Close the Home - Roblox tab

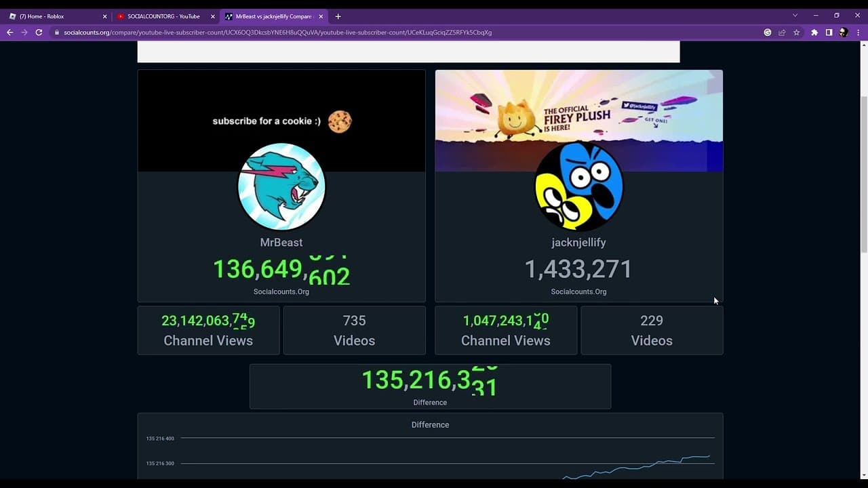104,16
